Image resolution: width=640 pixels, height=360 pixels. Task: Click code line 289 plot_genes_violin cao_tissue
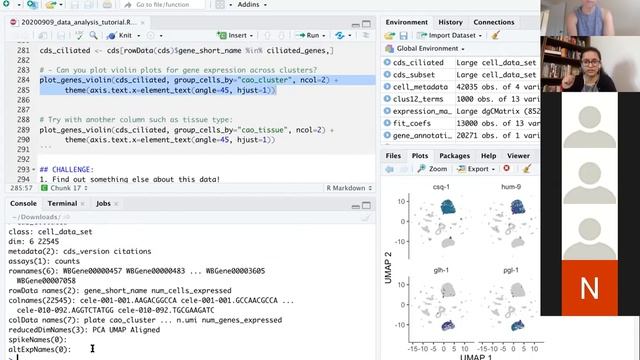(187, 130)
